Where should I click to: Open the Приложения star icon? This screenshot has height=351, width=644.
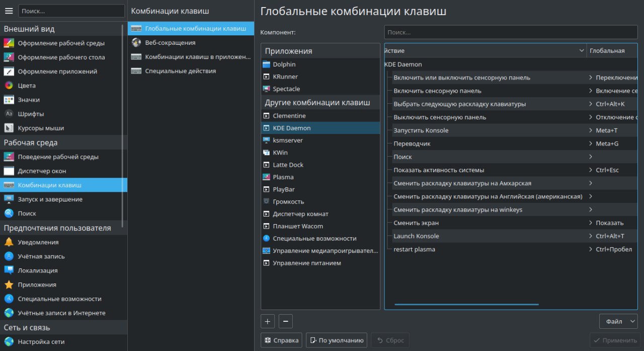pyautogui.click(x=9, y=285)
